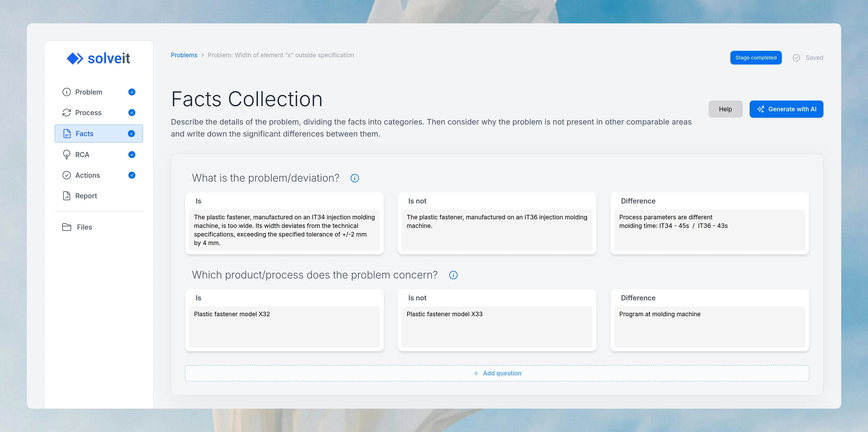
Task: Click the completed checkmark next to Actions
Action: (132, 175)
